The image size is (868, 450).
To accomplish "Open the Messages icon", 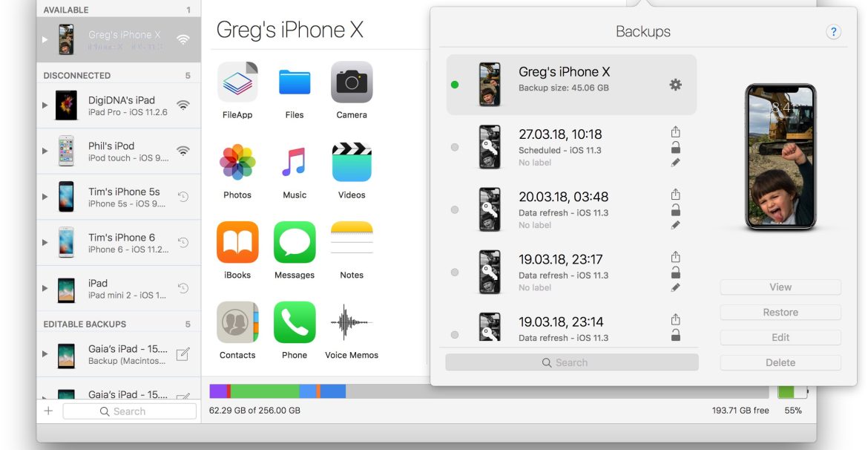I will tap(295, 242).
